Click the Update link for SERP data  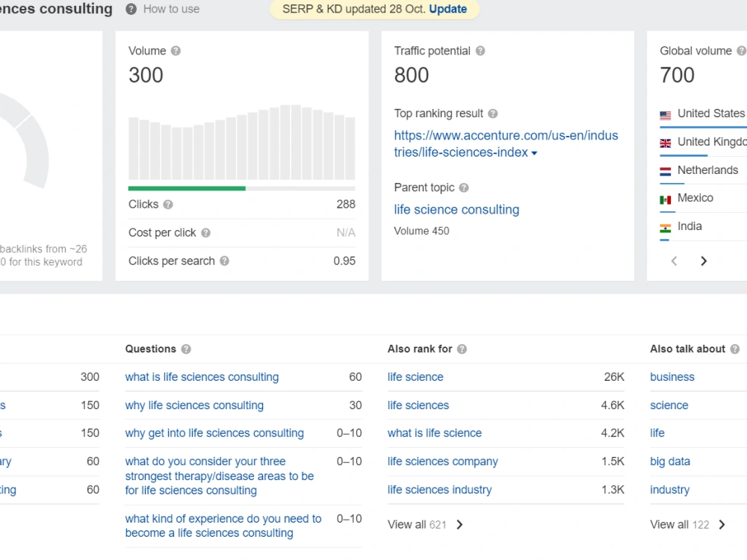click(447, 9)
